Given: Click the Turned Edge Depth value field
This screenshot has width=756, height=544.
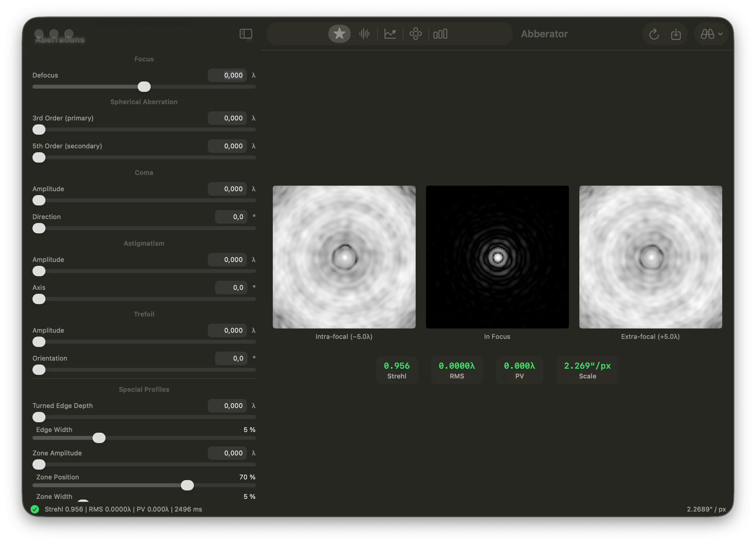Looking at the screenshot, I should [x=227, y=406].
